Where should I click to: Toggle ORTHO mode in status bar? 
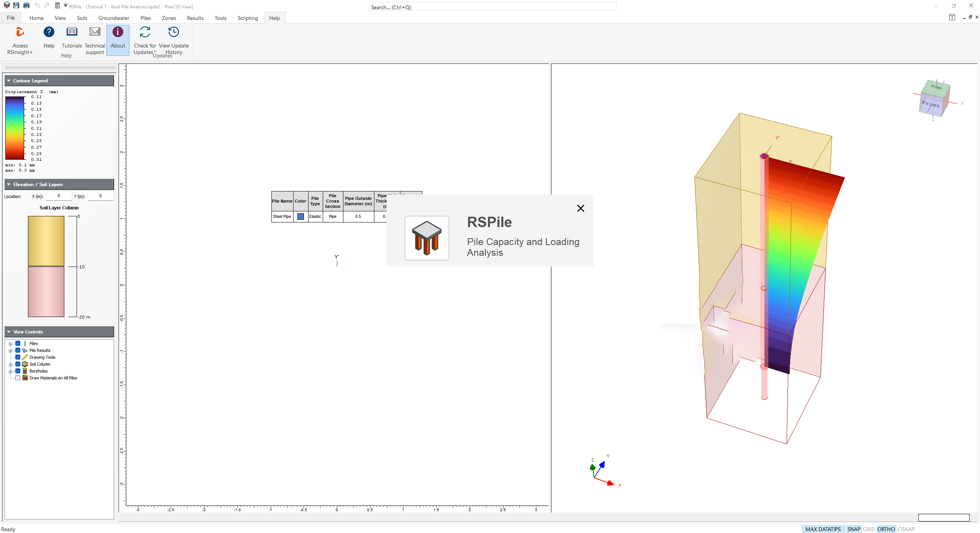coord(886,529)
